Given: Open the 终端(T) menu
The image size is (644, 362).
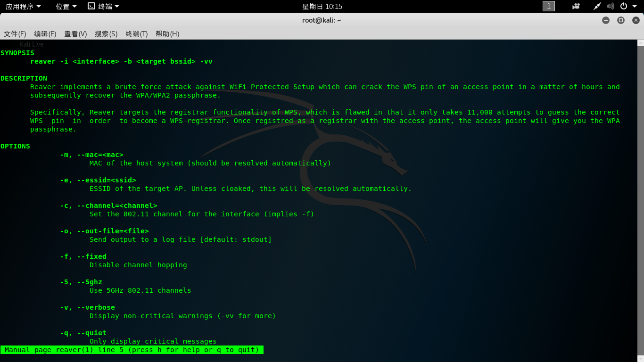Looking at the screenshot, I should coord(137,34).
